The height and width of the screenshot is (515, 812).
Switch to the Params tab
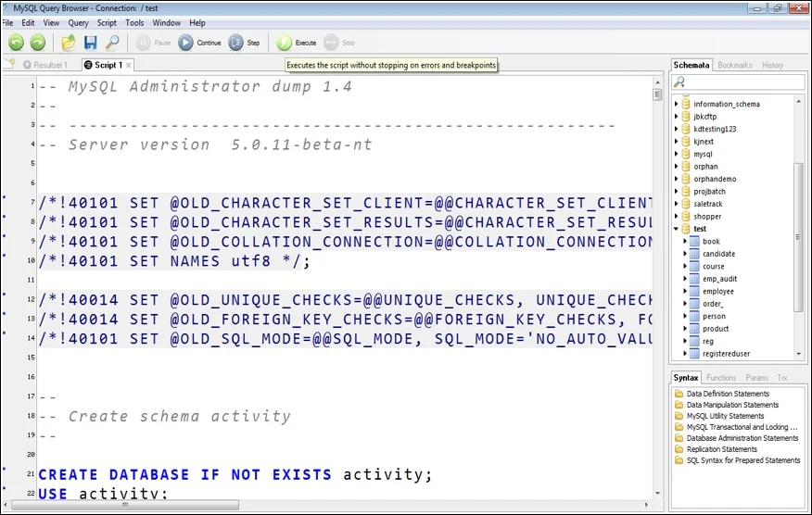pyautogui.click(x=757, y=377)
